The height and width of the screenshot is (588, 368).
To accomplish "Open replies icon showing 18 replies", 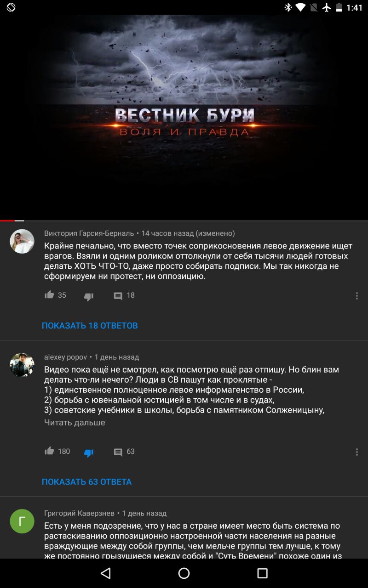I will tap(118, 296).
